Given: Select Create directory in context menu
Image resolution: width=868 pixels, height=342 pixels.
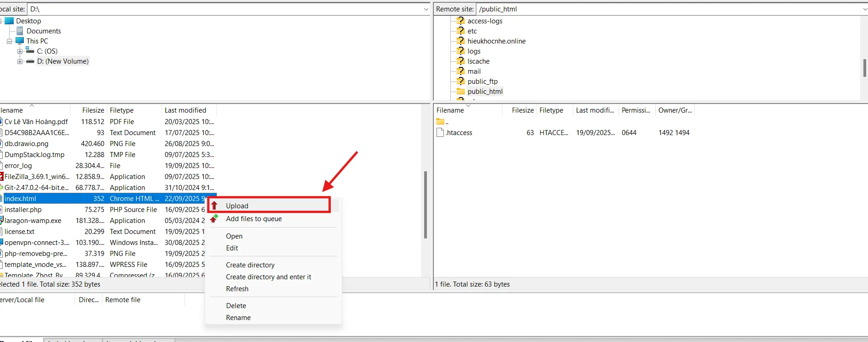Looking at the screenshot, I should point(250,265).
